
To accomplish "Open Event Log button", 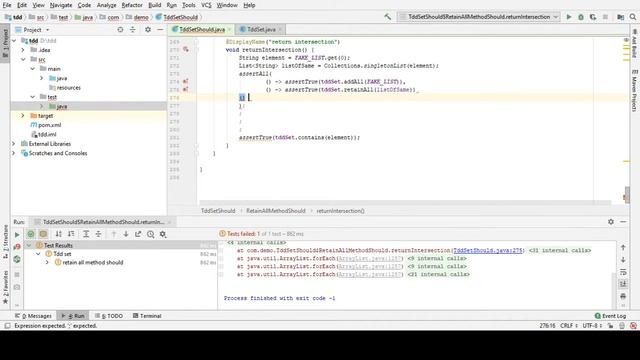I will [610, 316].
